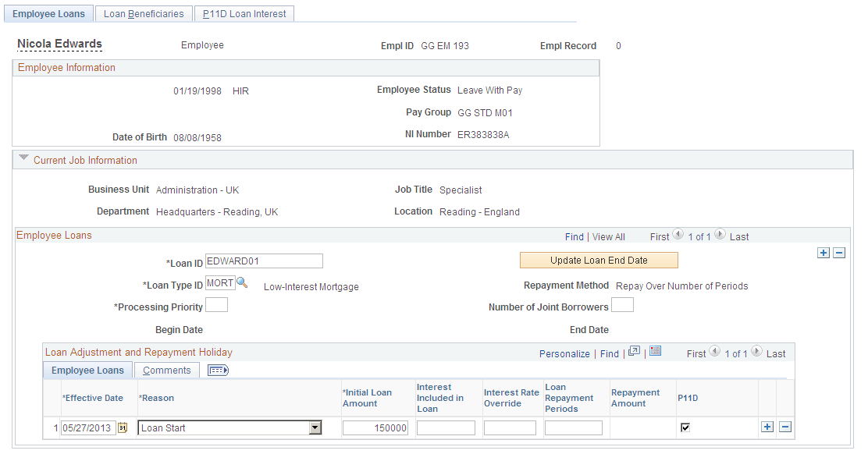Image resolution: width=868 pixels, height=454 pixels.
Task: Switch to the Comments tab in the grid
Action: coord(166,370)
